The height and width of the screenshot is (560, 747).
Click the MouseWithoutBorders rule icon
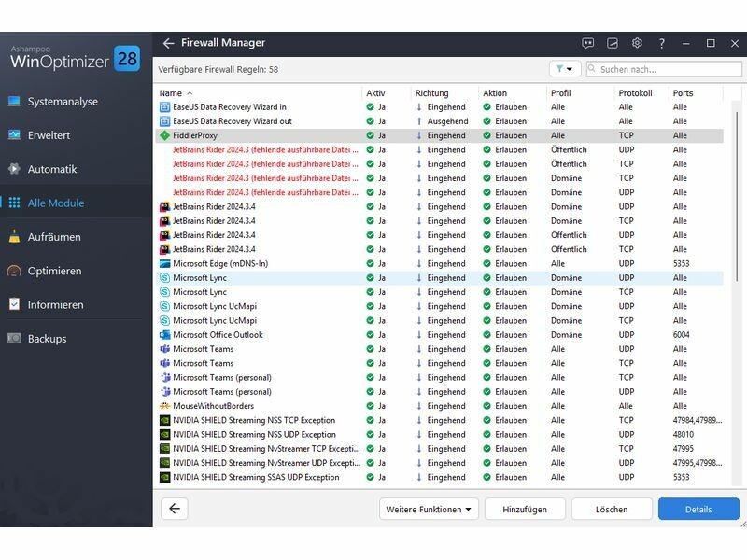[165, 406]
